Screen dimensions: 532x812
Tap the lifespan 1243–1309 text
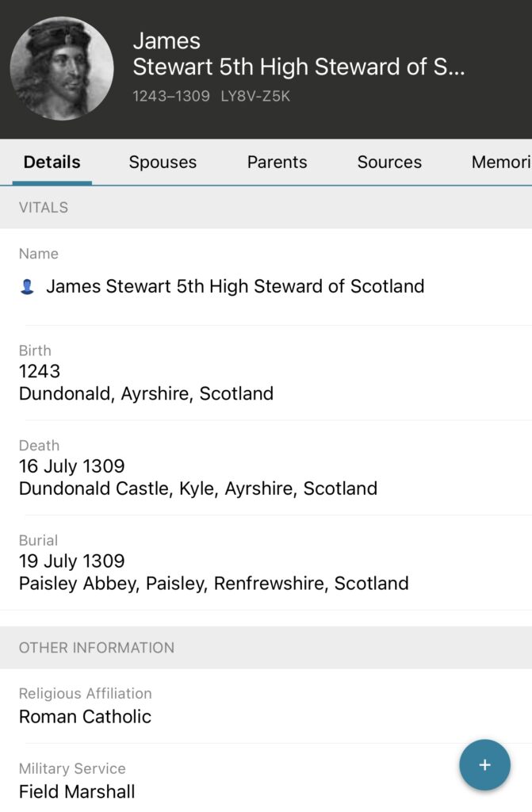[x=171, y=97]
